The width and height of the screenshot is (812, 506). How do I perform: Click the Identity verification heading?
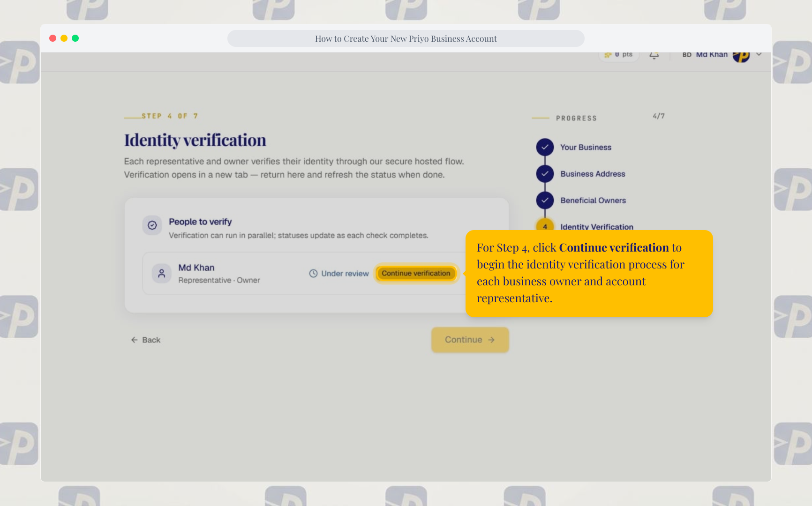point(195,140)
